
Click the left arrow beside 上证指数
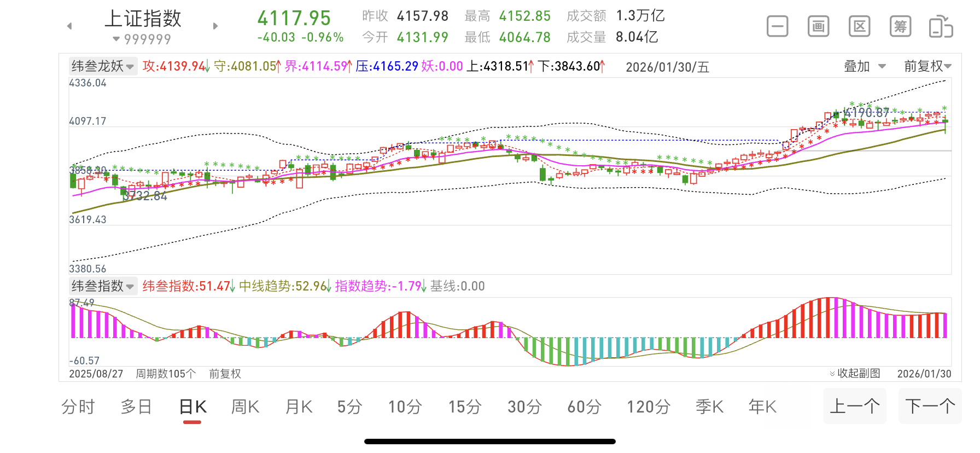(69, 26)
